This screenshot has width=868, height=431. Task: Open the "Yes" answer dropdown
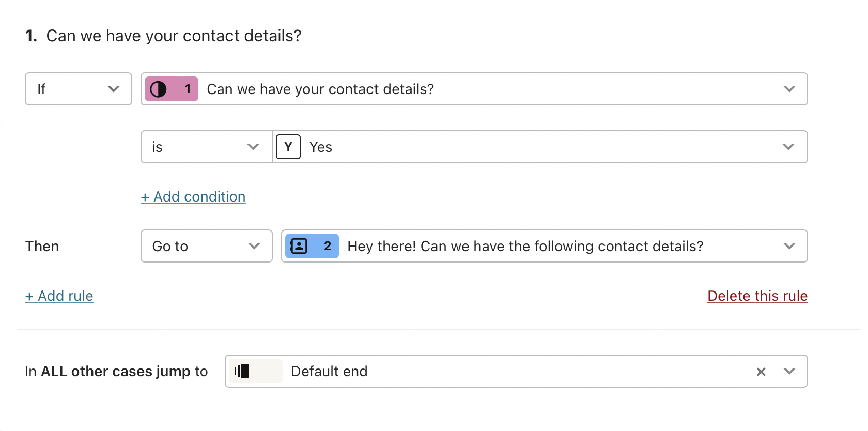coord(788,147)
